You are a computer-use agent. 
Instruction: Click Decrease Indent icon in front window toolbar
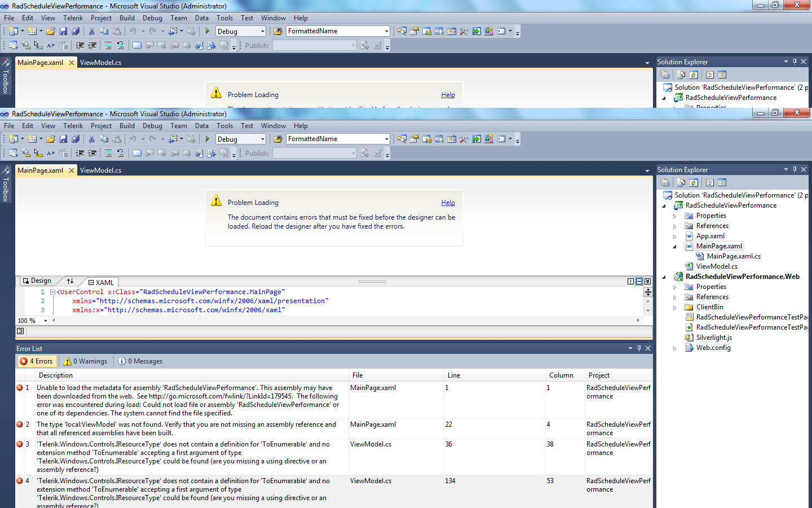click(x=80, y=154)
